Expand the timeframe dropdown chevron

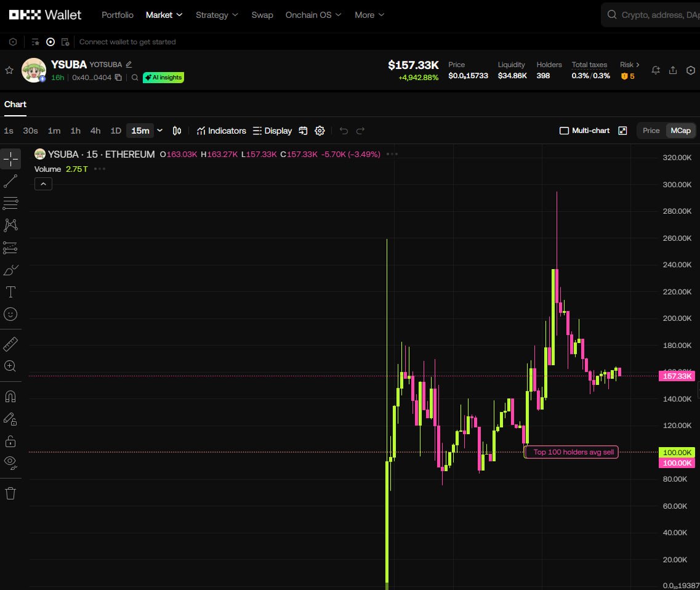160,131
